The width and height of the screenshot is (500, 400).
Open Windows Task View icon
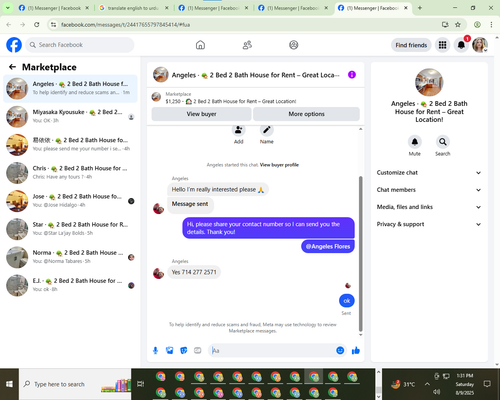point(140,384)
